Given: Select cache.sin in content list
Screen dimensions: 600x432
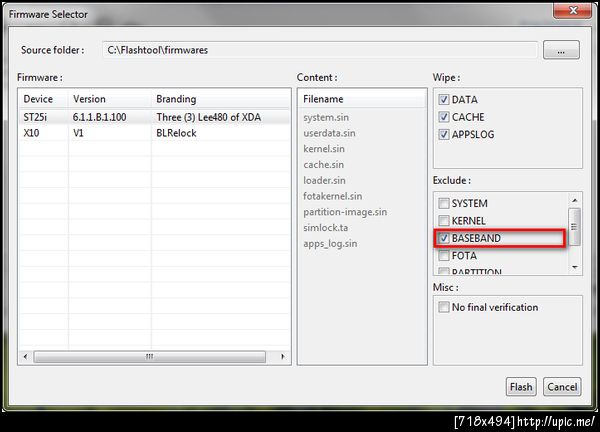Looking at the screenshot, I should click(x=324, y=165).
